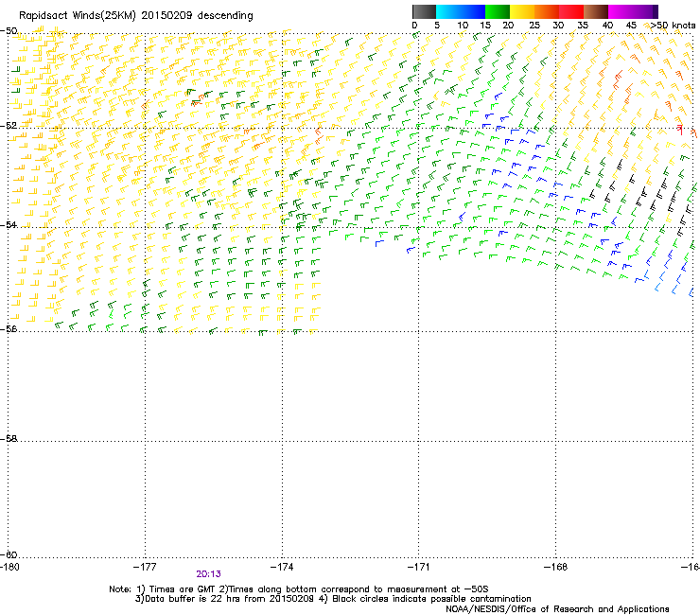Click the latitude label -60
Viewport: 700px width, 615px height.
click(9, 554)
